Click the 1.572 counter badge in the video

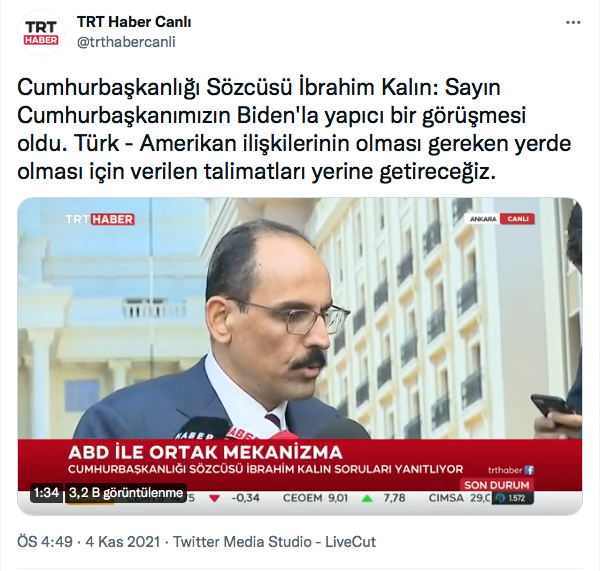[x=513, y=498]
